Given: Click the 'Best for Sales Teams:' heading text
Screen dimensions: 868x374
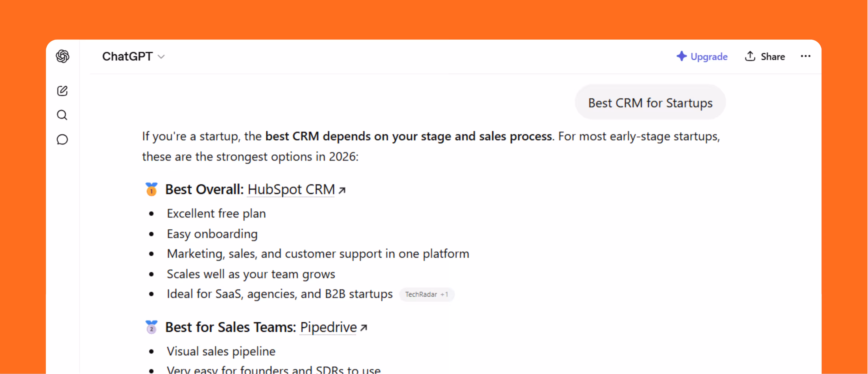Looking at the screenshot, I should coord(231,327).
